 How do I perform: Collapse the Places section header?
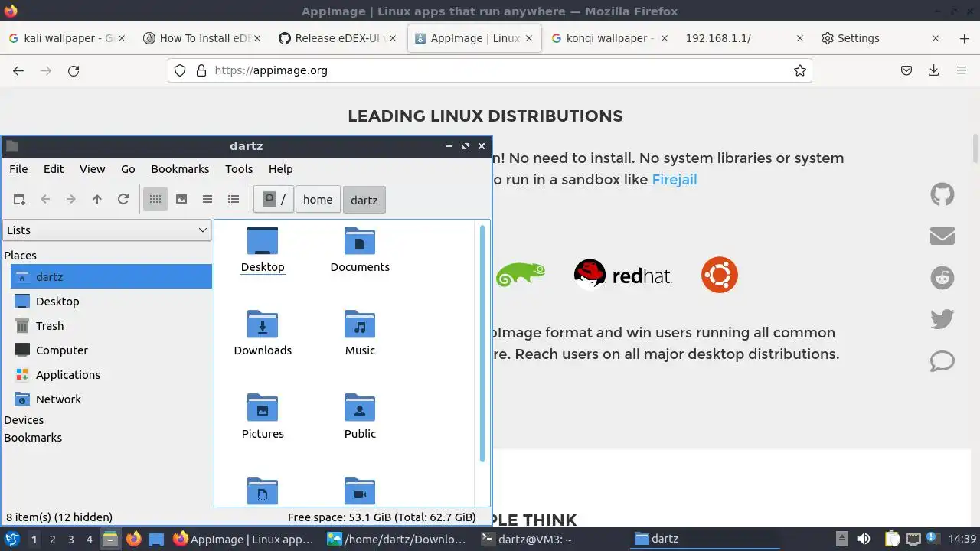click(20, 256)
